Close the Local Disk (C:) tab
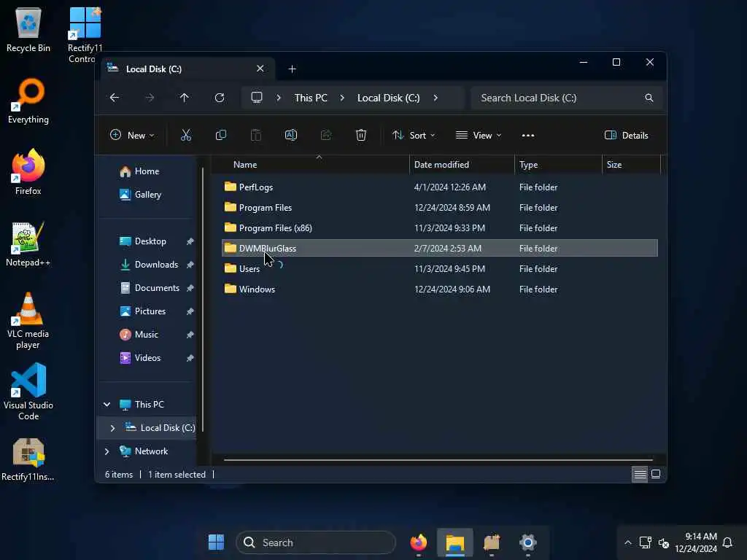This screenshot has height=560, width=747. click(260, 69)
